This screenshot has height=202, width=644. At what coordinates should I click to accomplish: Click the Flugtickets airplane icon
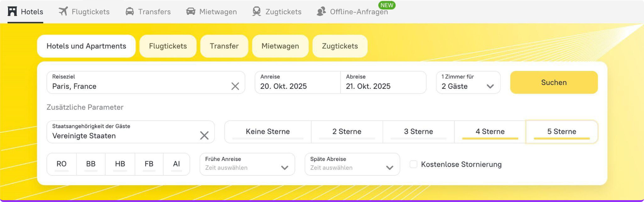(x=63, y=11)
